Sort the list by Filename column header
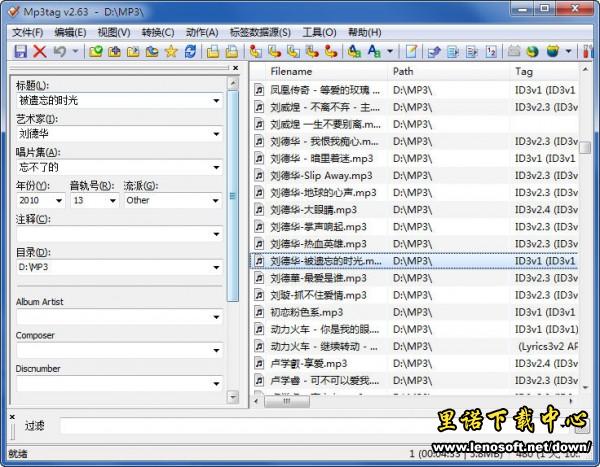 click(x=324, y=72)
